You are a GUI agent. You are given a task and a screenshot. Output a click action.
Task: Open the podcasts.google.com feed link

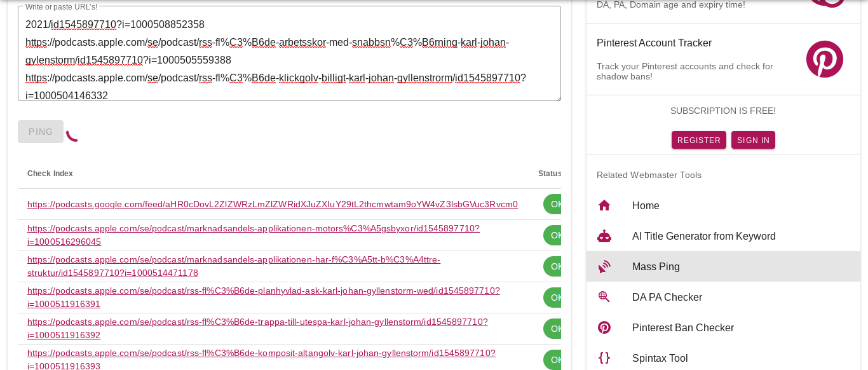(x=273, y=204)
